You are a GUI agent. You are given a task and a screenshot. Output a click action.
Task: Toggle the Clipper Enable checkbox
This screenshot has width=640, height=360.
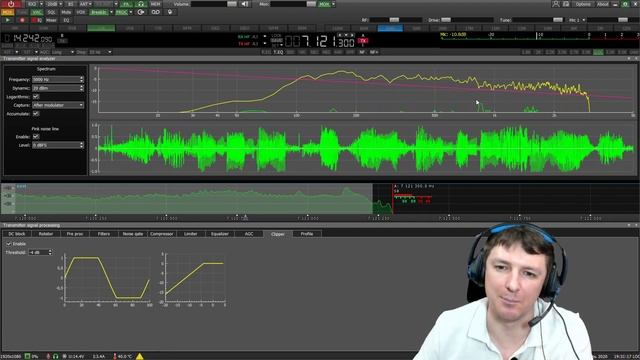click(9, 244)
